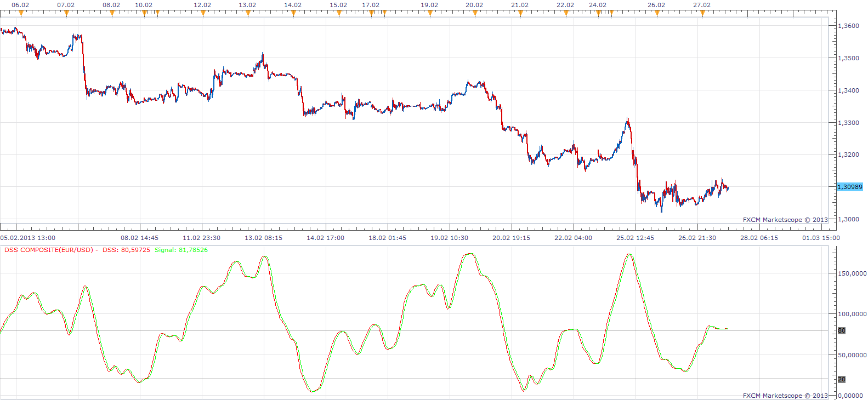This screenshot has height=400, width=868.
Task: Click the 19.02 day marker
Action: point(430,14)
